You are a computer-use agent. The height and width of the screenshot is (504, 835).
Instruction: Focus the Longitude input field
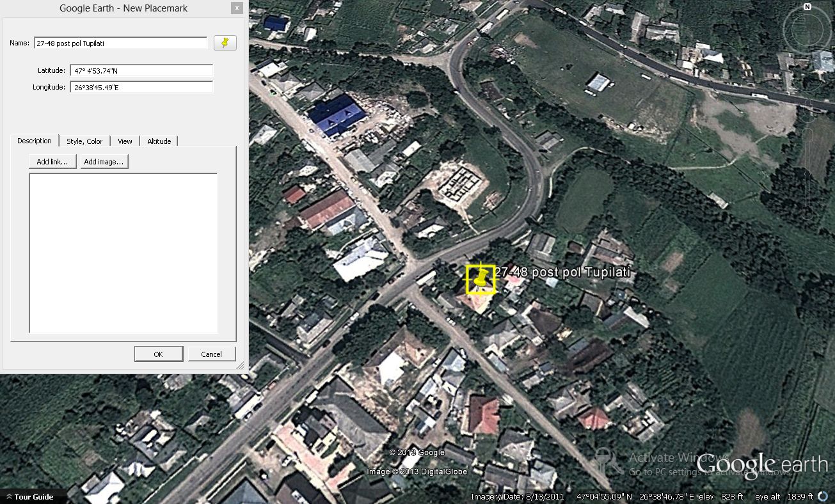click(x=141, y=87)
